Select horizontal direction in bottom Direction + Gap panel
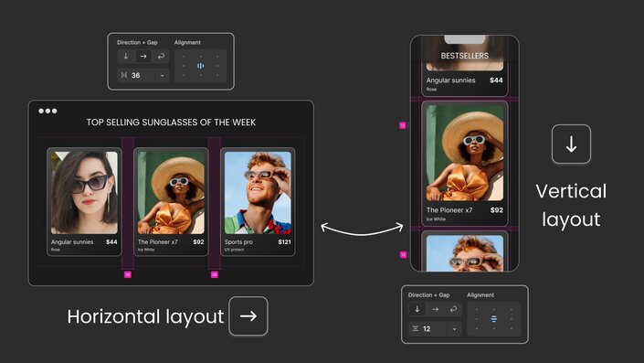This screenshot has height=363, width=644. click(x=436, y=309)
